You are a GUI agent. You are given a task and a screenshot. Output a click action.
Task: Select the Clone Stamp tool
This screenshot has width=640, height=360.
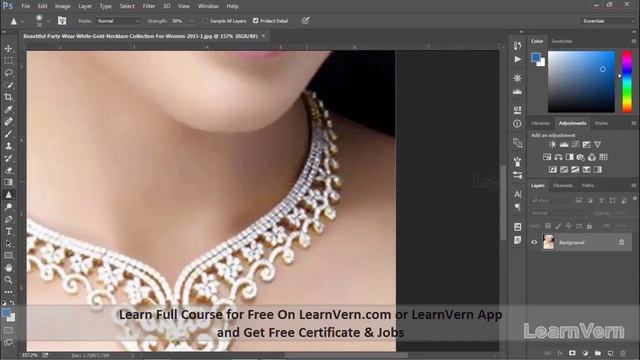(x=8, y=146)
